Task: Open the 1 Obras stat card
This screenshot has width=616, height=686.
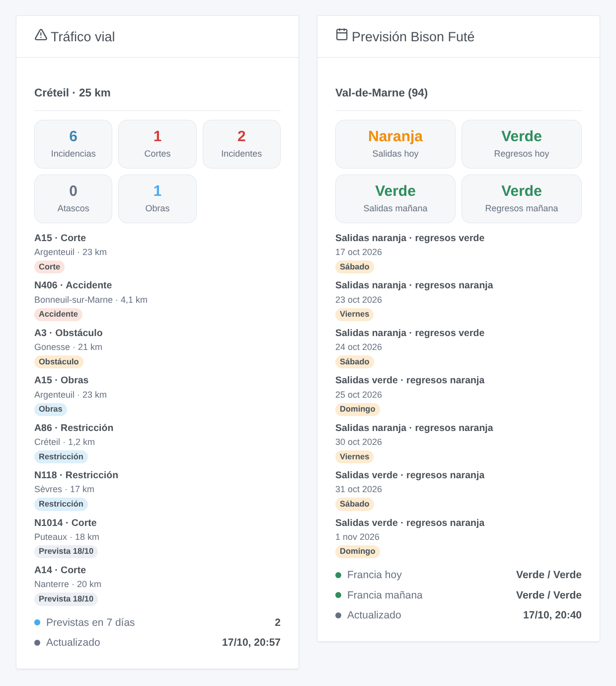Action: pyautogui.click(x=157, y=199)
